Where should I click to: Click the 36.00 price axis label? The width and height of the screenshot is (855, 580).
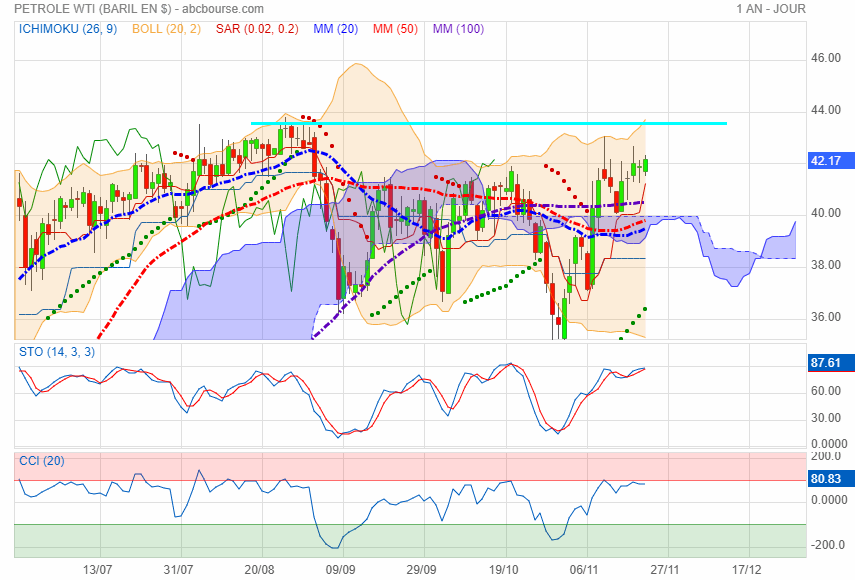pyautogui.click(x=826, y=317)
